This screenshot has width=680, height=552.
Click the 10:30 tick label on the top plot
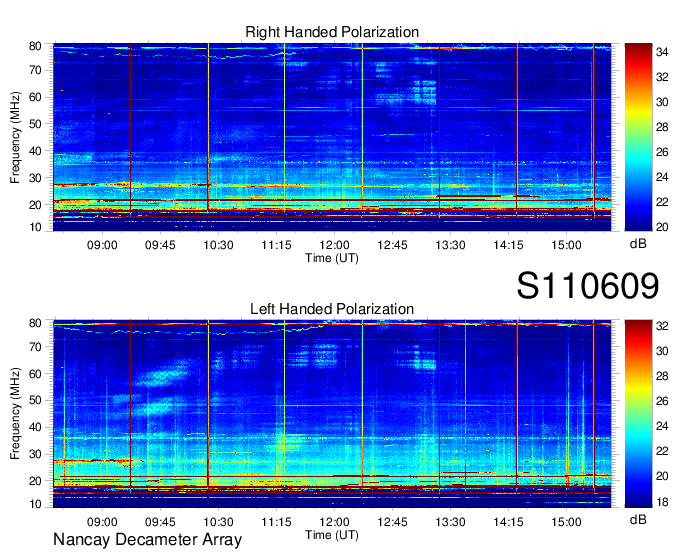[x=218, y=245]
